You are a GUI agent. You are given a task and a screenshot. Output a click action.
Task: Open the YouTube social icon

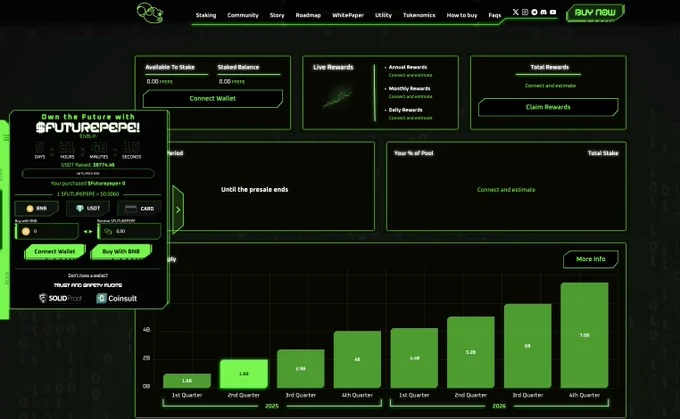[553, 12]
